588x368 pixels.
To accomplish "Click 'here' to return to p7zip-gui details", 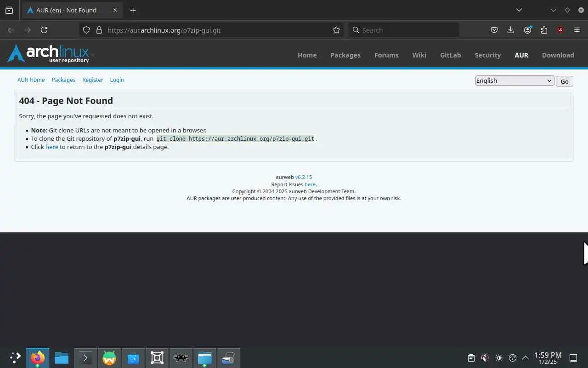I will [x=51, y=147].
